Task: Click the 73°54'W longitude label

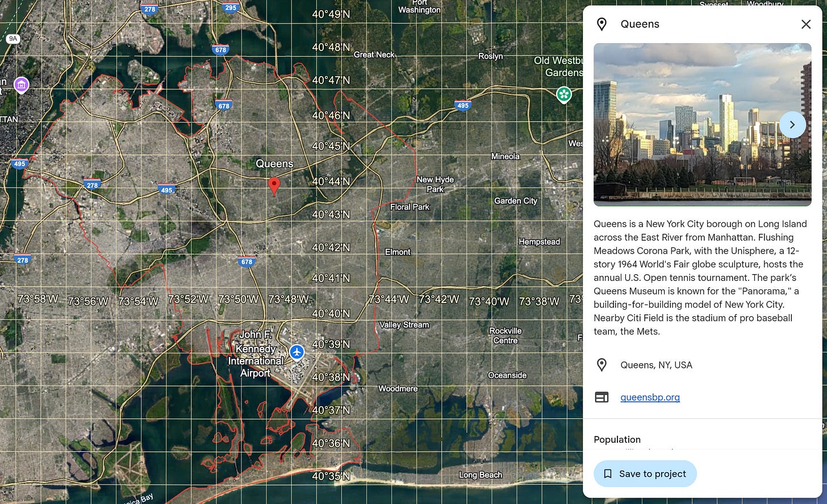Action: click(138, 301)
